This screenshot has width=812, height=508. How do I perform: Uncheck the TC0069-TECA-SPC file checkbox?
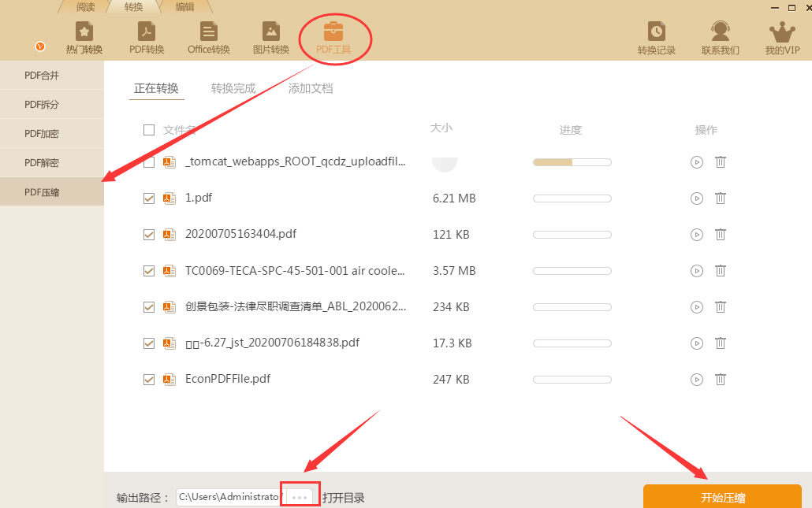(x=149, y=271)
